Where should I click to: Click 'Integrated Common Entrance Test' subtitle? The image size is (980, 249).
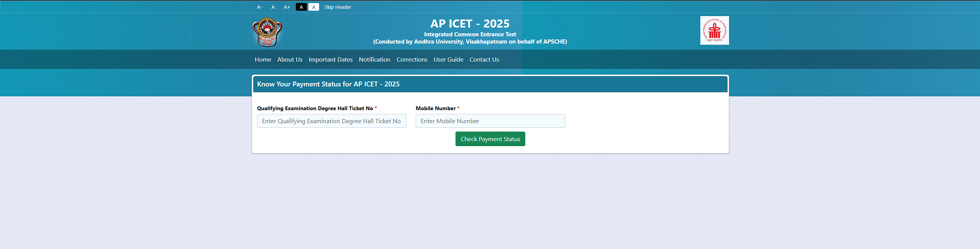coord(470,34)
